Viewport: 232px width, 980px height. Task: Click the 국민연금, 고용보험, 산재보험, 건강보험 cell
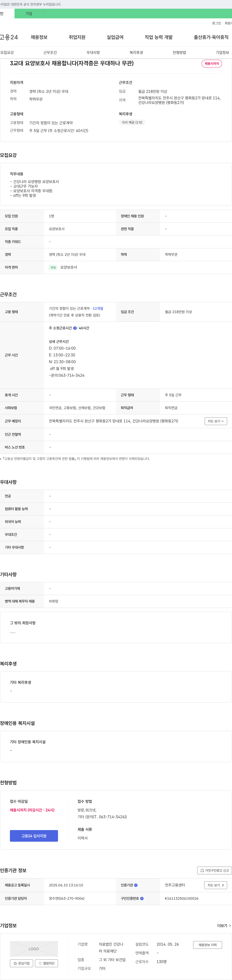coord(77,408)
